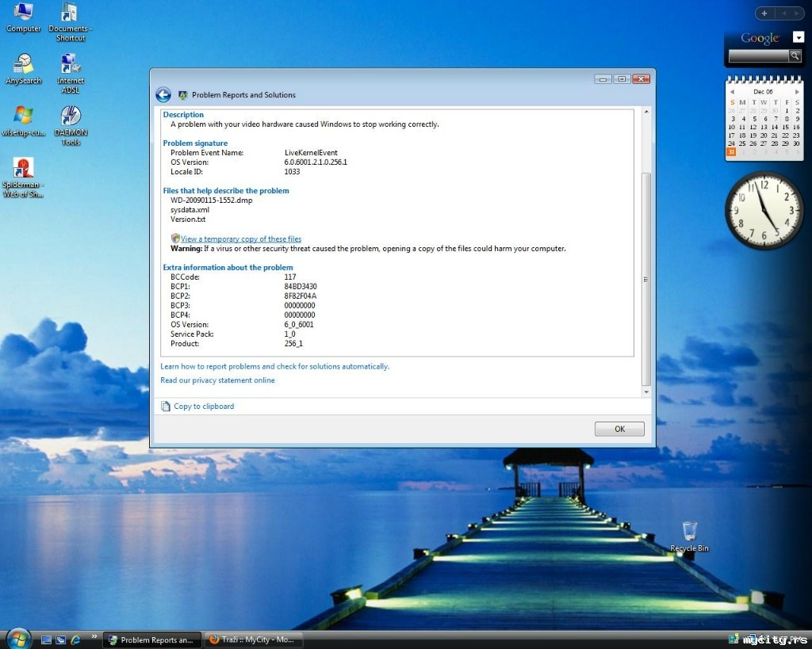Click the dialog's vertical scrollbar thumb
812x649 pixels.
point(645,277)
